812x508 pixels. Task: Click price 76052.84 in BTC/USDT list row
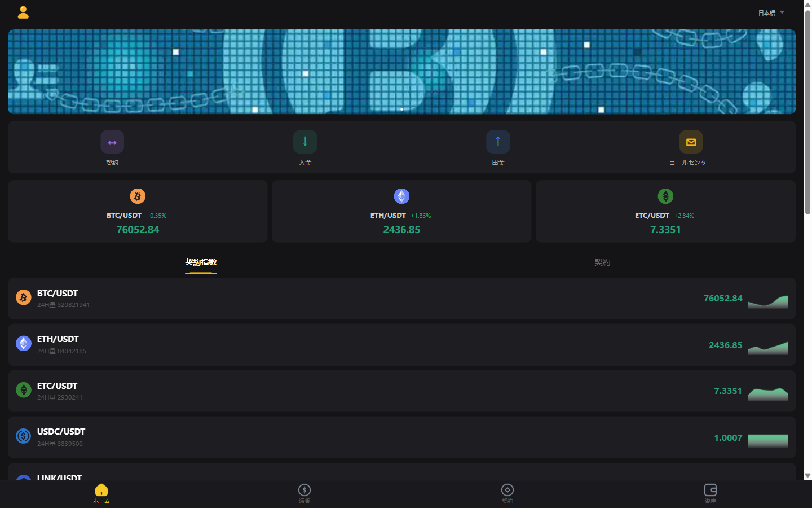[x=723, y=299]
